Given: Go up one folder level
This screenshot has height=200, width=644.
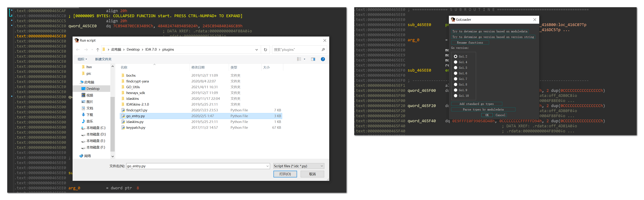Looking at the screenshot, I should point(98,50).
